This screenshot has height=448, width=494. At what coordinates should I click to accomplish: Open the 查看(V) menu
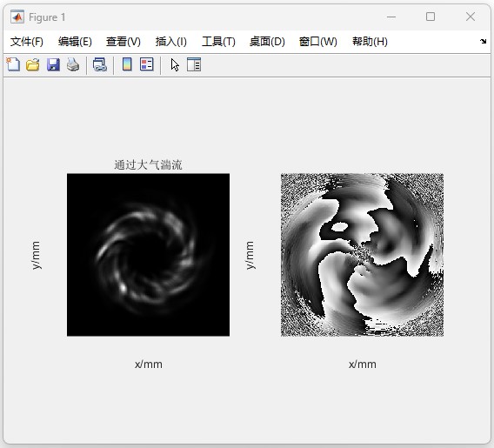point(123,42)
